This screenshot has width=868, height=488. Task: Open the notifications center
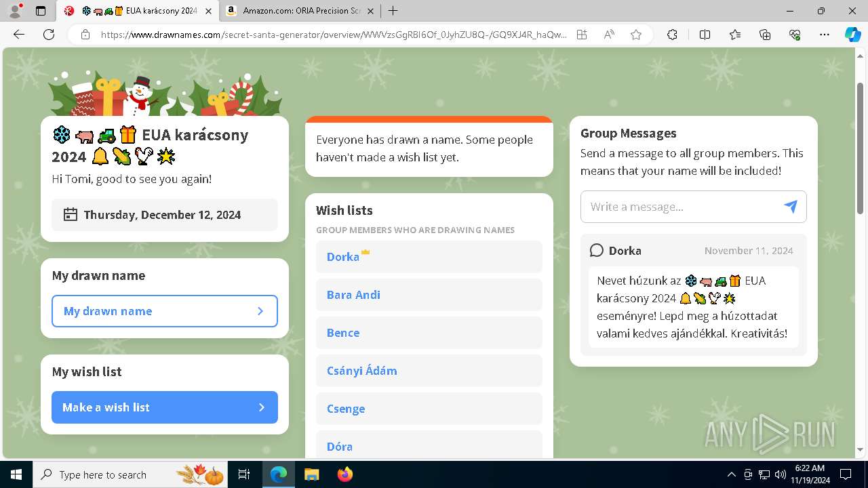pyautogui.click(x=846, y=474)
